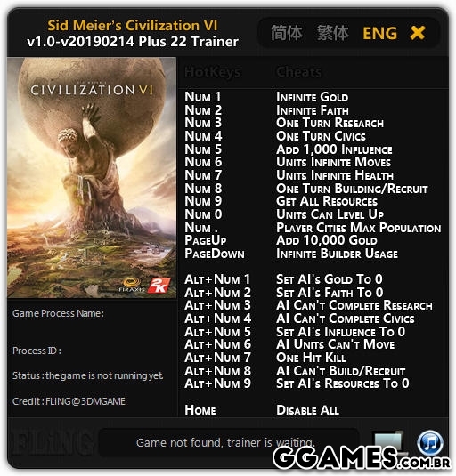This screenshot has height=476, width=456.
Task: Click Disable All cheats option
Action: [307, 410]
